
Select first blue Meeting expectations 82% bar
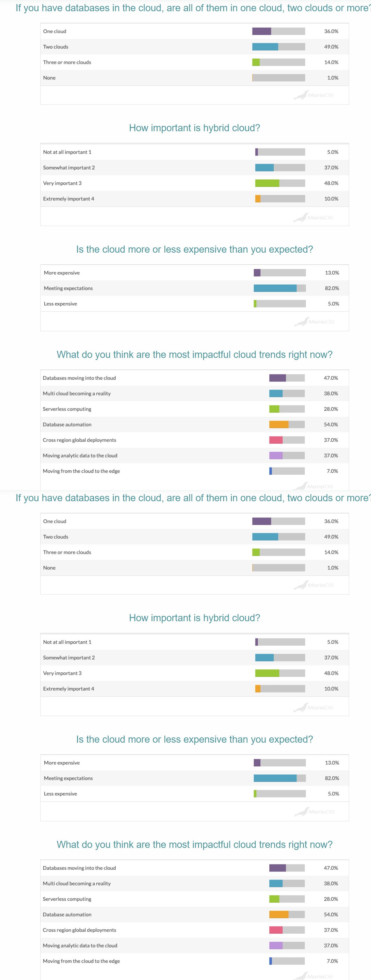tap(275, 288)
